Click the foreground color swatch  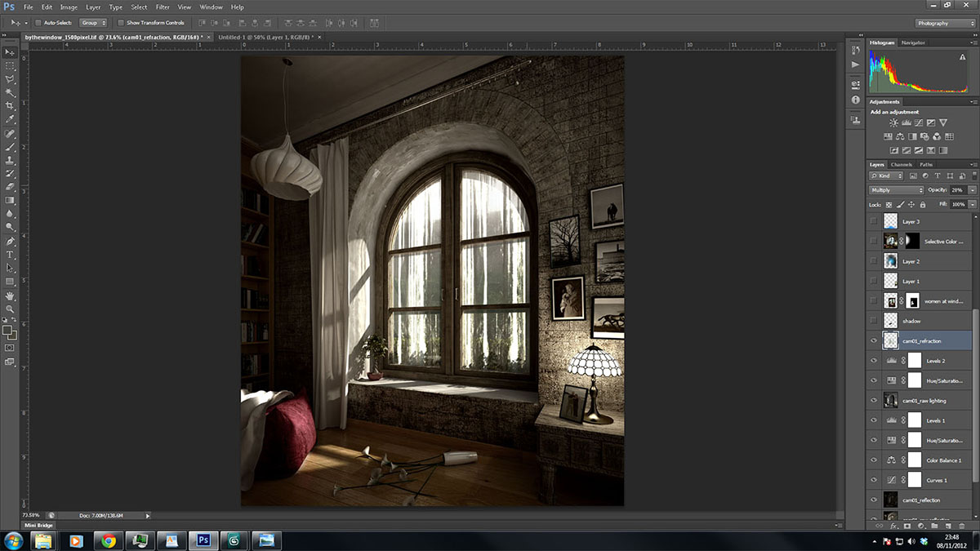click(7, 331)
